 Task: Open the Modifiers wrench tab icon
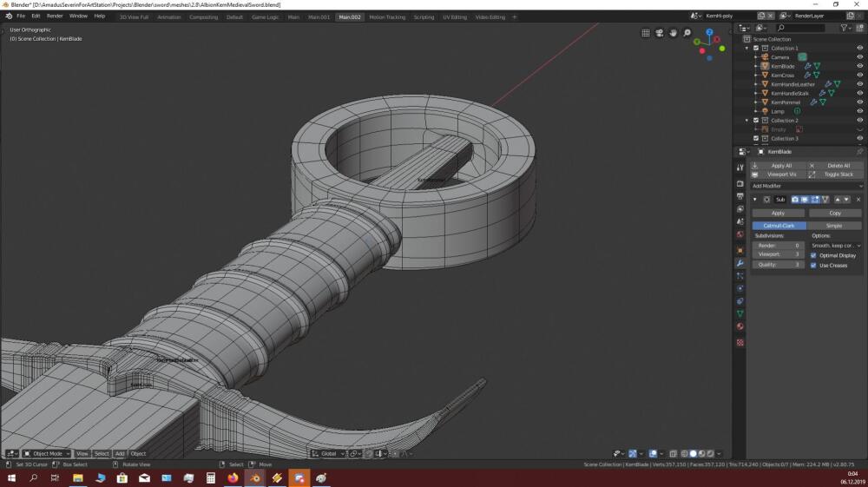pyautogui.click(x=740, y=263)
